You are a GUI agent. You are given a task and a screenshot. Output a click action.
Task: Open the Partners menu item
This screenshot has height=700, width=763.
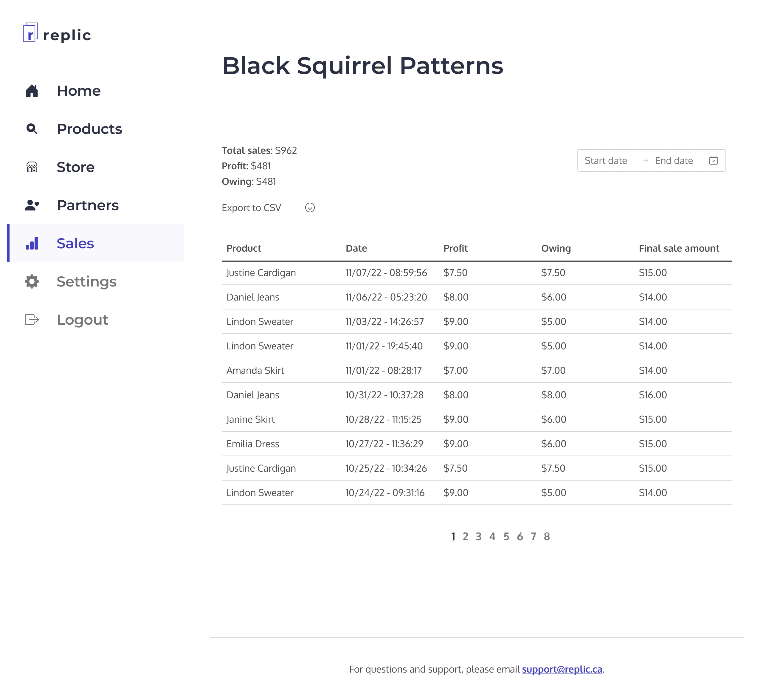tap(87, 205)
